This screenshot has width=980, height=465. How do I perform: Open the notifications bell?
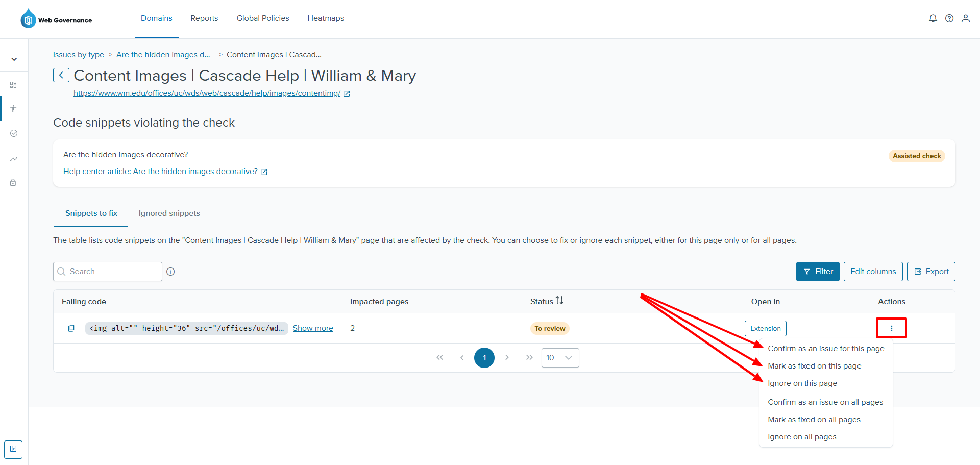[x=933, y=18]
